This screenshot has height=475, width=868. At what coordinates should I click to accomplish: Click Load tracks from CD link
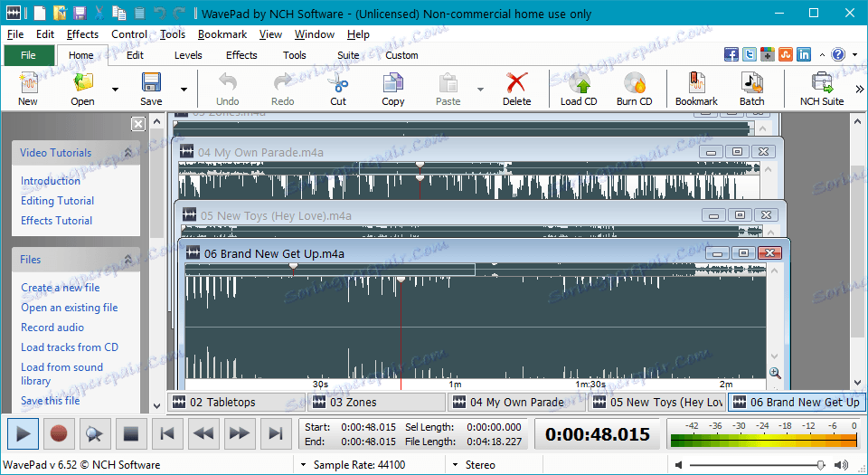tap(70, 347)
